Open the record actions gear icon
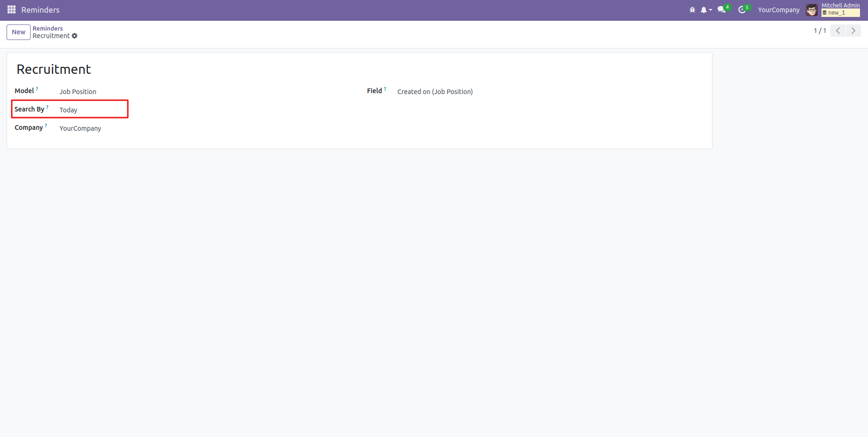 [x=75, y=36]
